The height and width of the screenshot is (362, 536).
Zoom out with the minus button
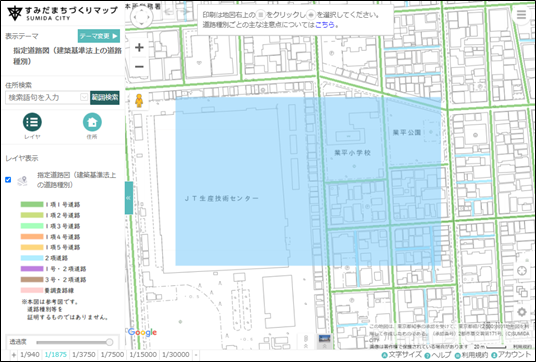(139, 66)
